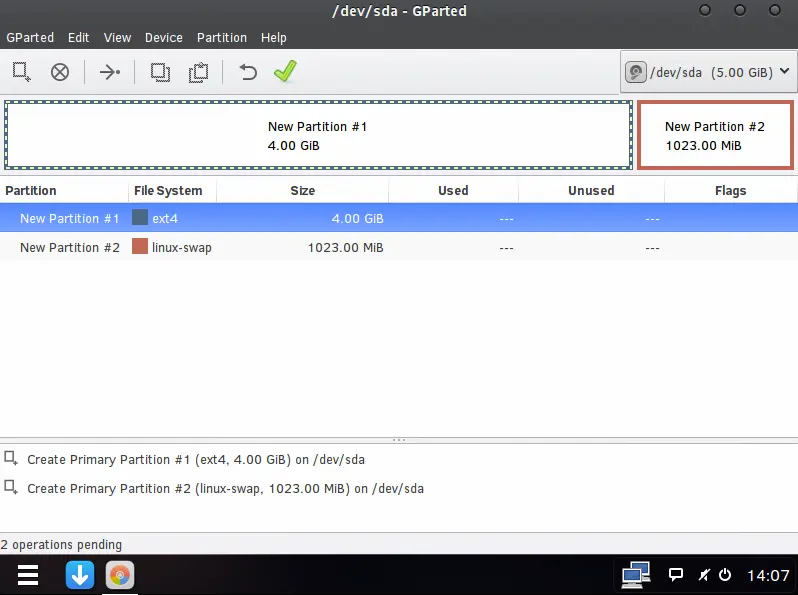Select the New Partition #1 table row name
This screenshot has height=595, width=798.
69,218
